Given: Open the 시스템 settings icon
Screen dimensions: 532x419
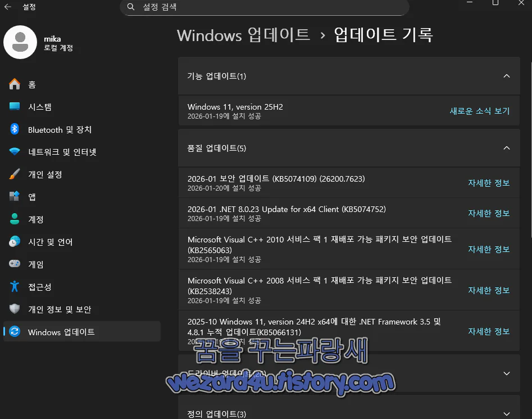Looking at the screenshot, I should [15, 107].
